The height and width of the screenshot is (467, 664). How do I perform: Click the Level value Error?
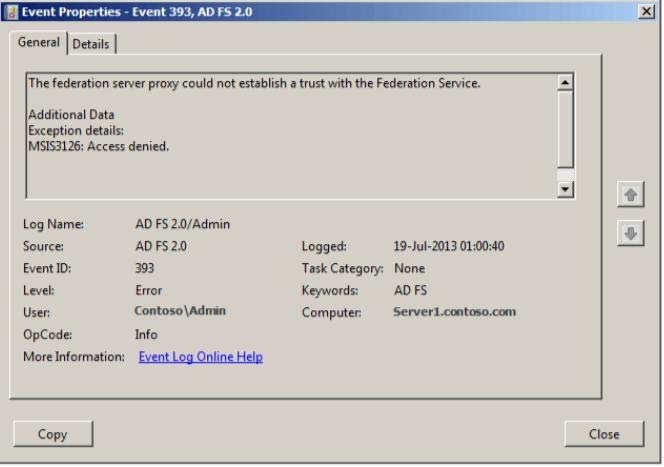pyautogui.click(x=149, y=291)
